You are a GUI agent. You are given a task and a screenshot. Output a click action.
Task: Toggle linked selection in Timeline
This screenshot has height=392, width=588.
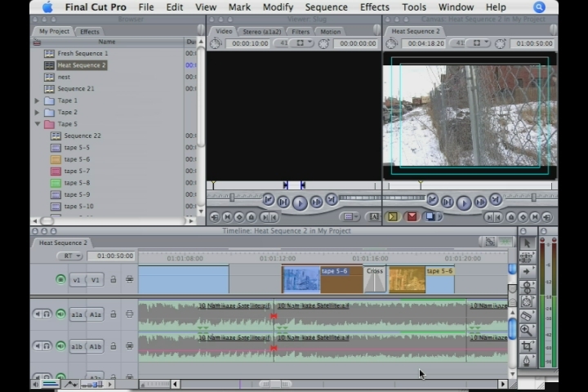[490, 242]
